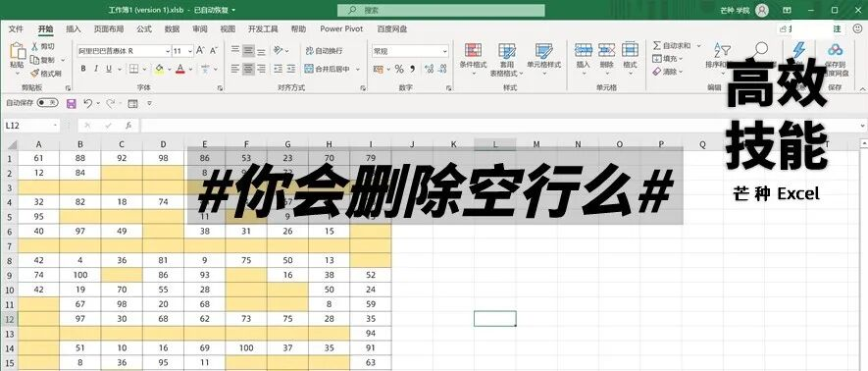Toggle align text left

pyautogui.click(x=235, y=69)
